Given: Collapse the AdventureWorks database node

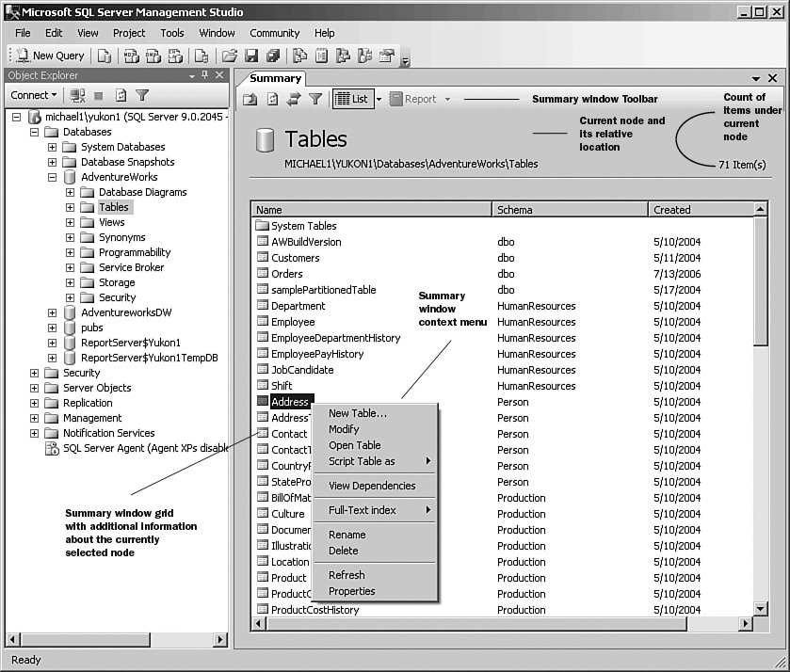Looking at the screenshot, I should tap(52, 177).
